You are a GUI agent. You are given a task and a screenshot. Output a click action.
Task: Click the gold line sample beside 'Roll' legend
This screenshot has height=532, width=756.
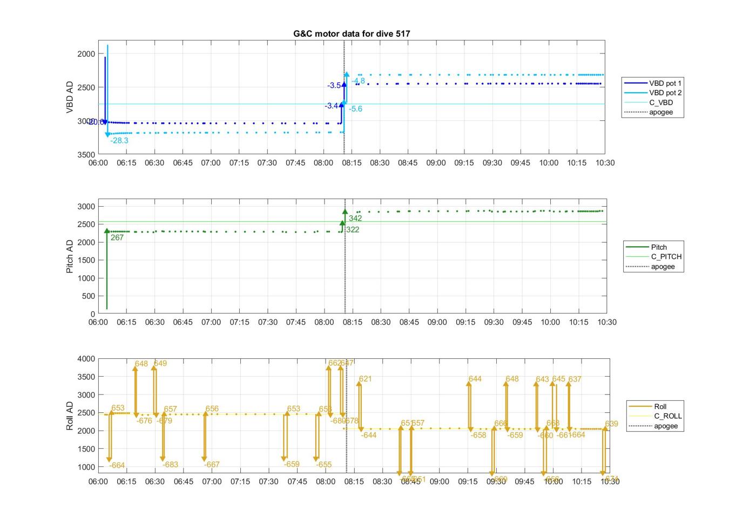(x=640, y=406)
